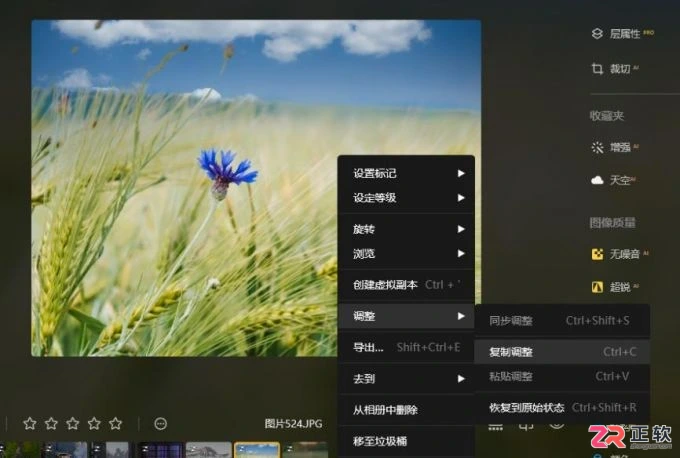Open the more options ellipsis button

[x=160, y=424]
